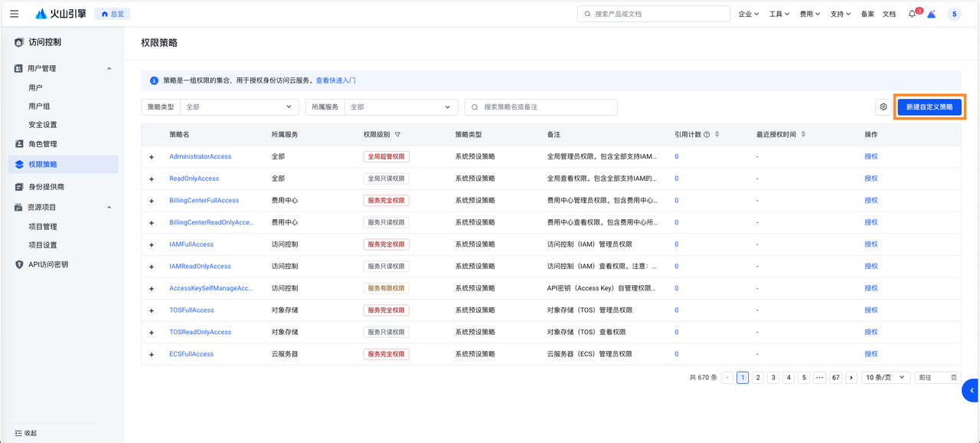Open the 查看快速入门 link
980x443 pixels.
[336, 80]
